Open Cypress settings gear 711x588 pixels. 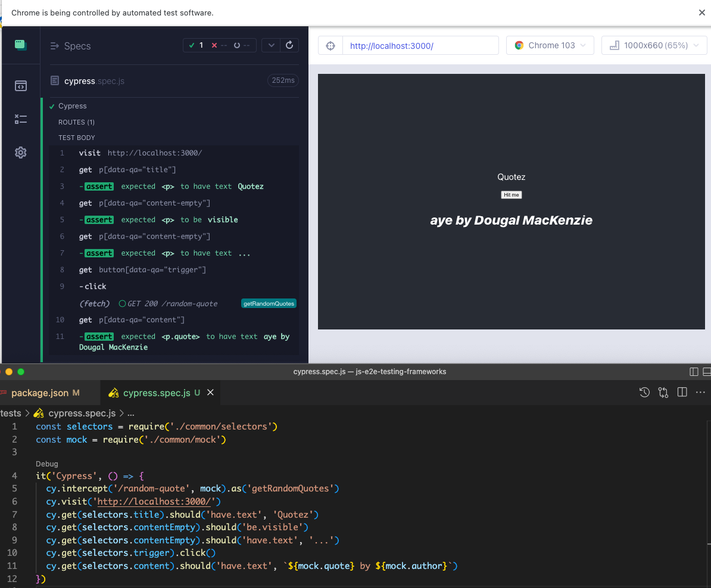pyautogui.click(x=21, y=153)
